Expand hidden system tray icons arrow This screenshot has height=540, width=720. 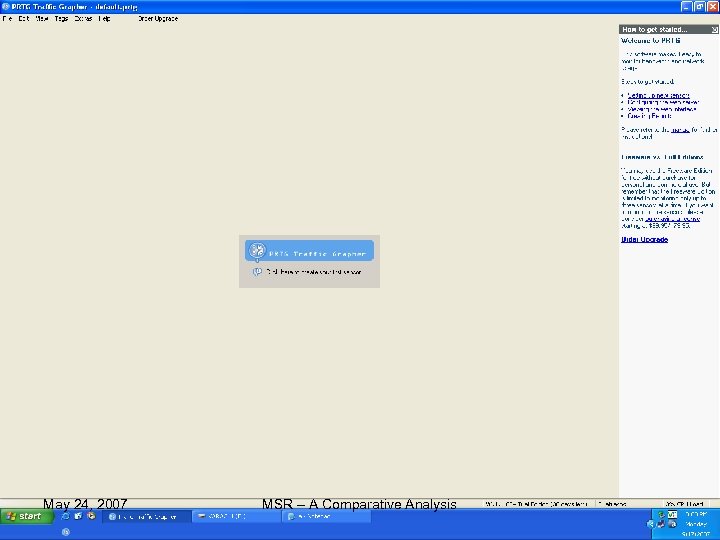point(650,524)
